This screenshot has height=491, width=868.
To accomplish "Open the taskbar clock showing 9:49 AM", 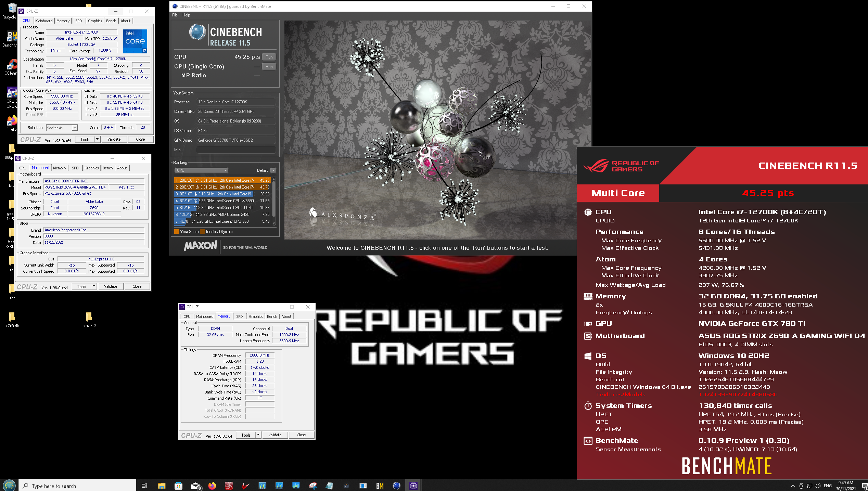I will point(846,486).
